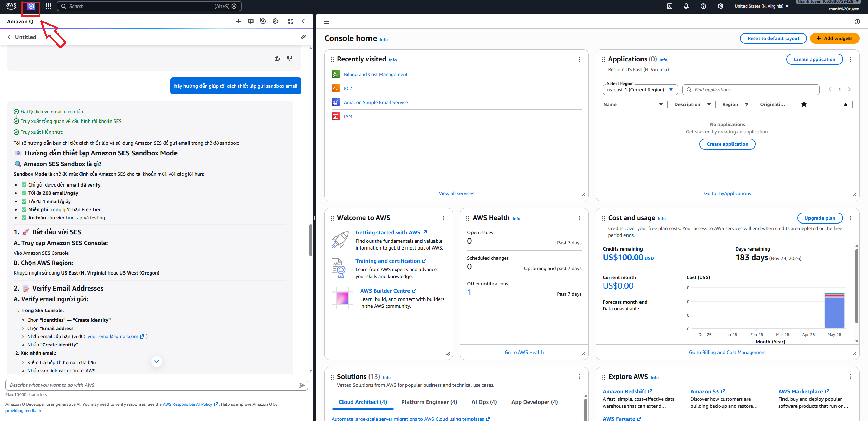Open Amazon Q chat history

point(263,21)
